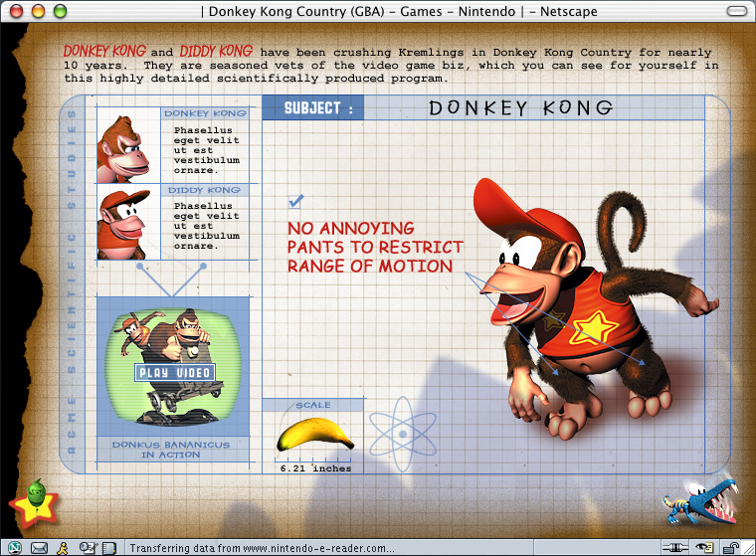Image resolution: width=756 pixels, height=556 pixels.
Task: Launch AOL Instant Messenger running man icon
Action: [x=63, y=547]
